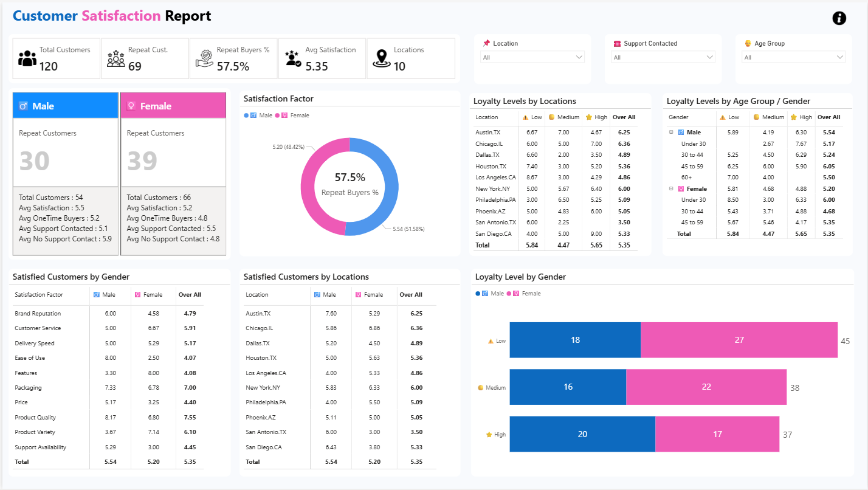
Task: Click star icon beside High bar axis label
Action: click(489, 435)
